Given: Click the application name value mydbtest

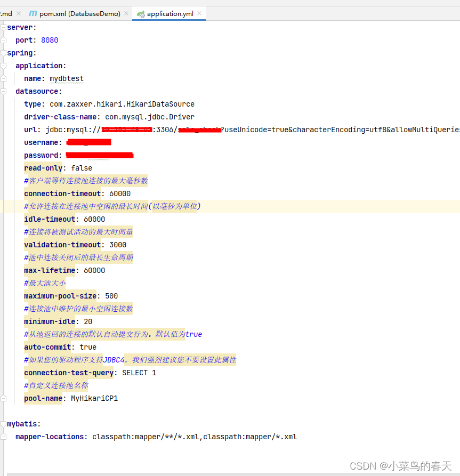Looking at the screenshot, I should (67, 79).
